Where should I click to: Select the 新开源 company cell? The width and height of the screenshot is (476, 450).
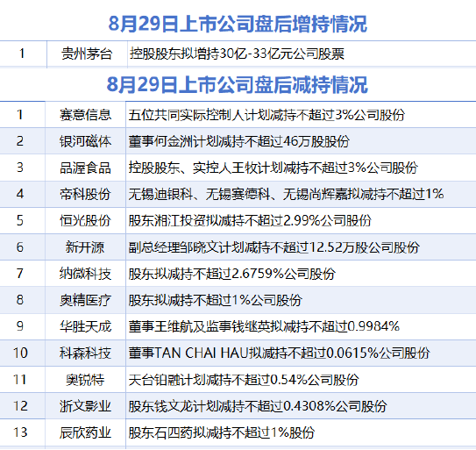pos(85,247)
